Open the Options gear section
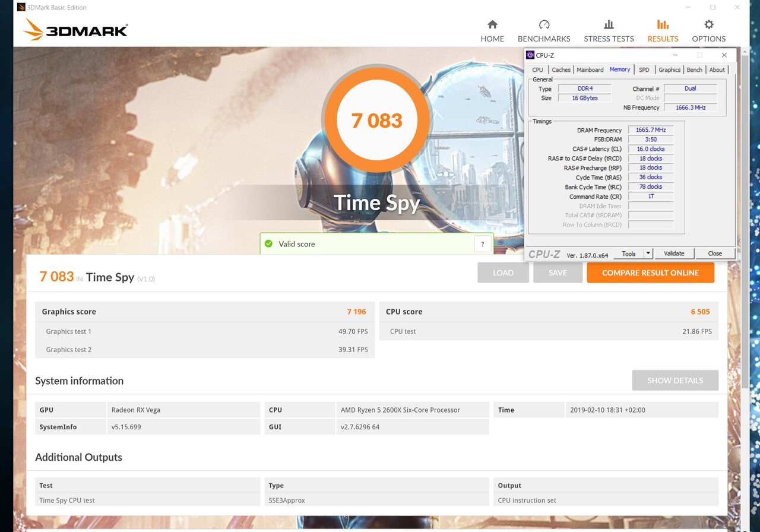This screenshot has height=532, width=760. (708, 31)
